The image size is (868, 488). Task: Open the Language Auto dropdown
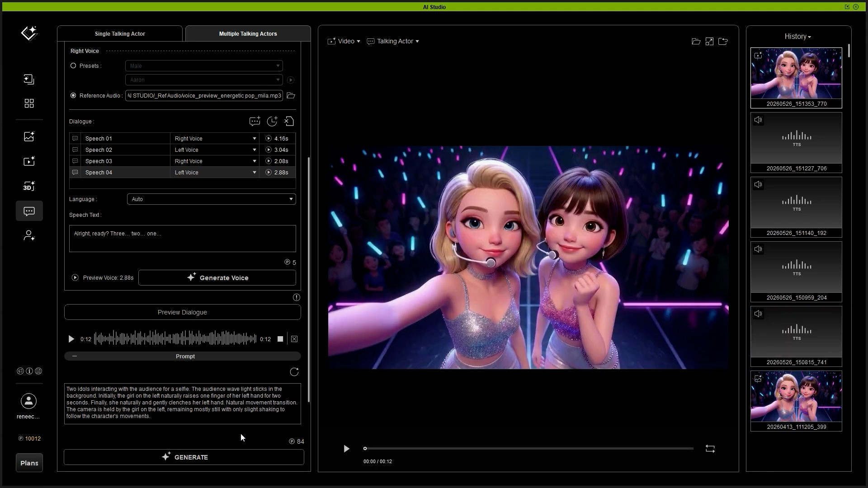(212, 199)
